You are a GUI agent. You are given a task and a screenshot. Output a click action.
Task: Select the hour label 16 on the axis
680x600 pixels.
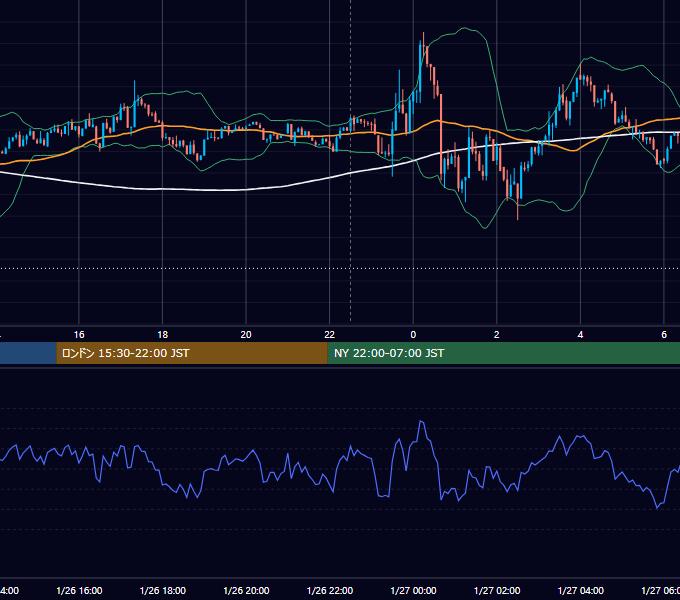pyautogui.click(x=79, y=334)
